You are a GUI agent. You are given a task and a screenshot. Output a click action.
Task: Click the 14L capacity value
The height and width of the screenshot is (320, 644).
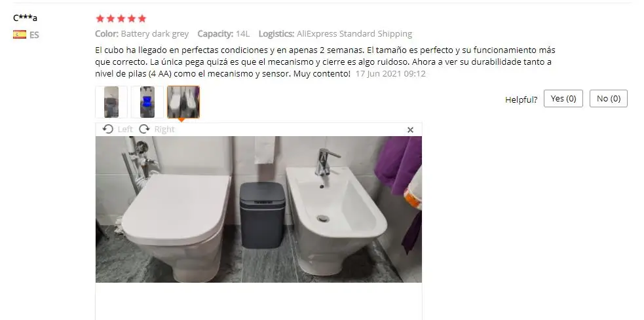242,33
